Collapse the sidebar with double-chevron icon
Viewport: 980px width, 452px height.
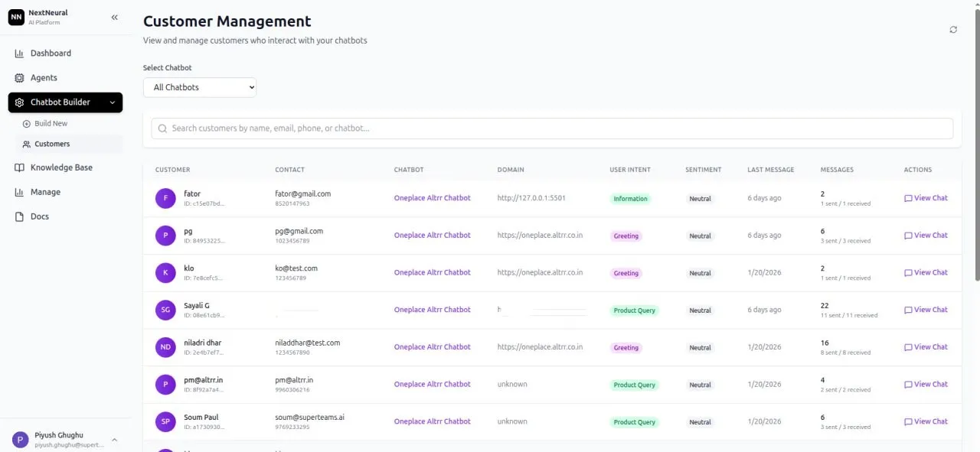pyautogui.click(x=115, y=18)
